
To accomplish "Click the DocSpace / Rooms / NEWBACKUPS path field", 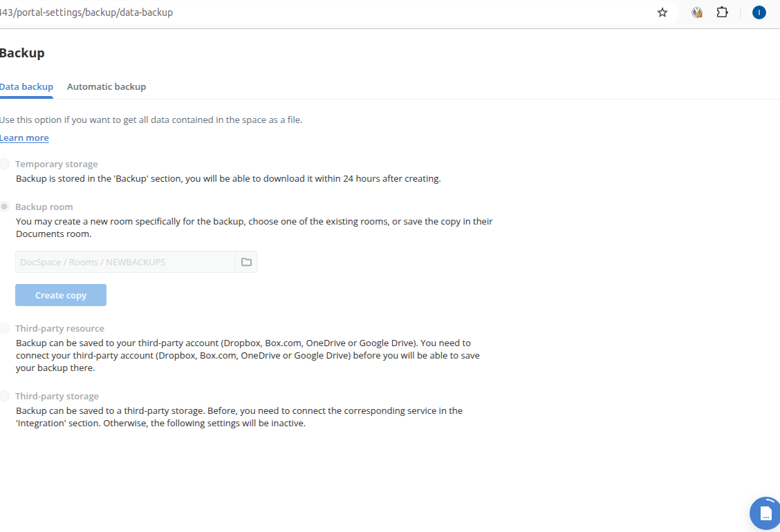I will pos(125,262).
